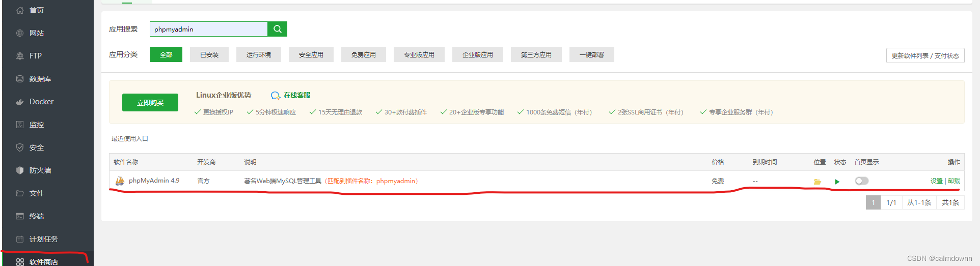Click the 共1条 total count text
The width and height of the screenshot is (980, 266).
pyautogui.click(x=950, y=202)
